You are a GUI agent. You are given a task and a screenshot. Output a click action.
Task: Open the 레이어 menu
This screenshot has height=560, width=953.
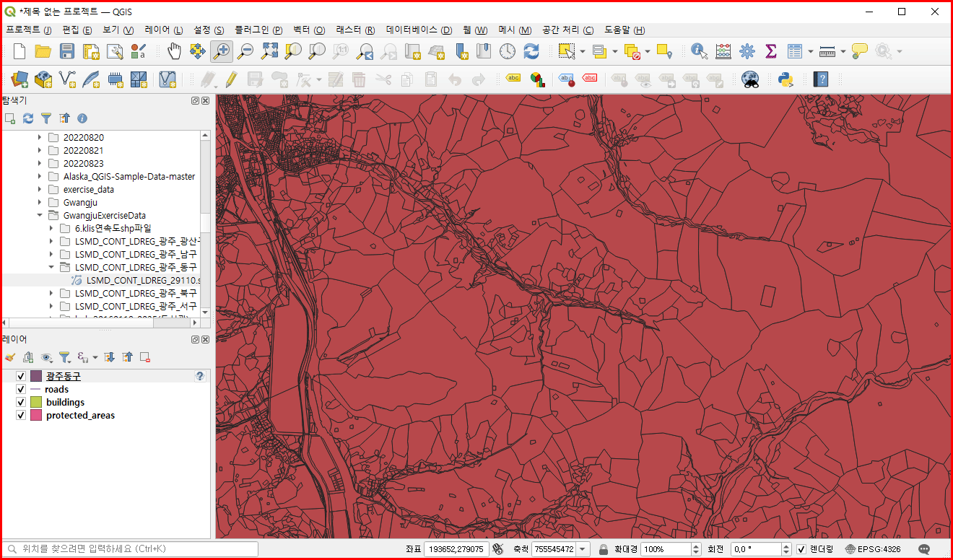point(164,30)
